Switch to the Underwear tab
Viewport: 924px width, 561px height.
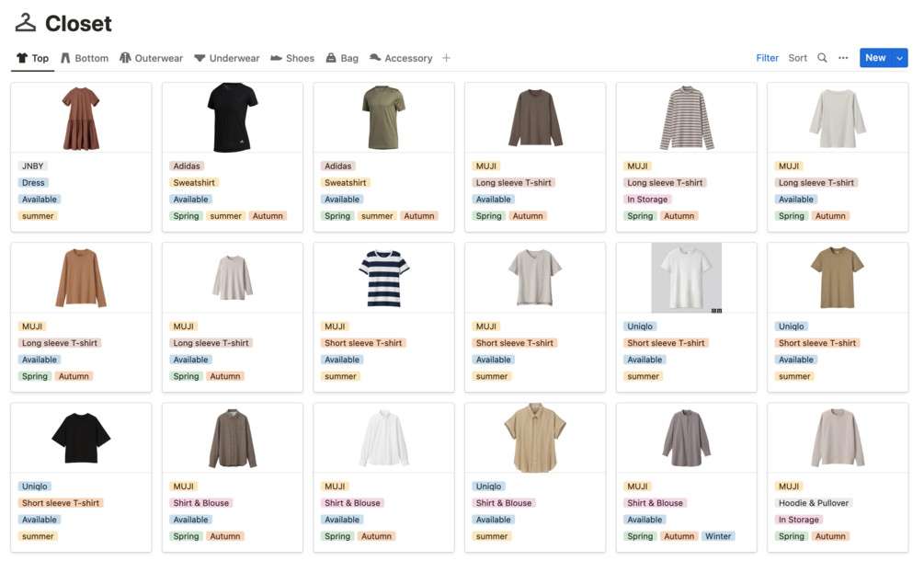coord(227,58)
